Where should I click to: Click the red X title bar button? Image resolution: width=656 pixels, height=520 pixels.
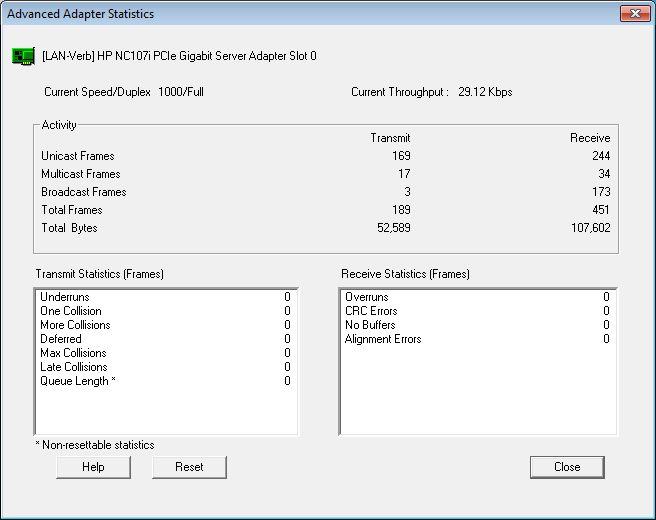click(x=635, y=13)
